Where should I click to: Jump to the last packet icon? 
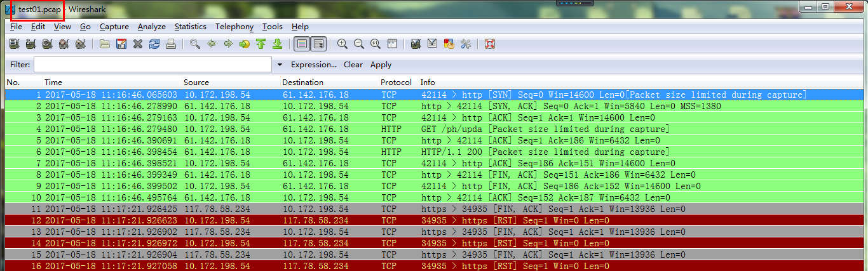point(277,44)
